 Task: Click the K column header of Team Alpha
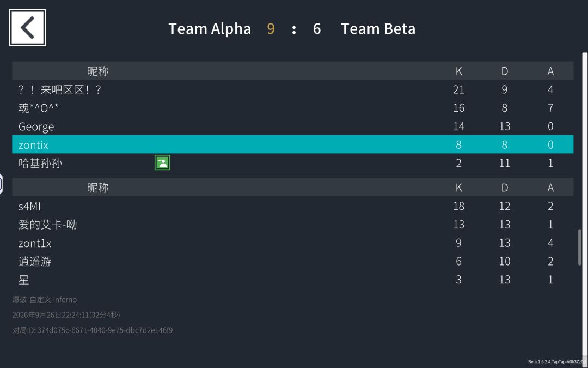pyautogui.click(x=458, y=71)
